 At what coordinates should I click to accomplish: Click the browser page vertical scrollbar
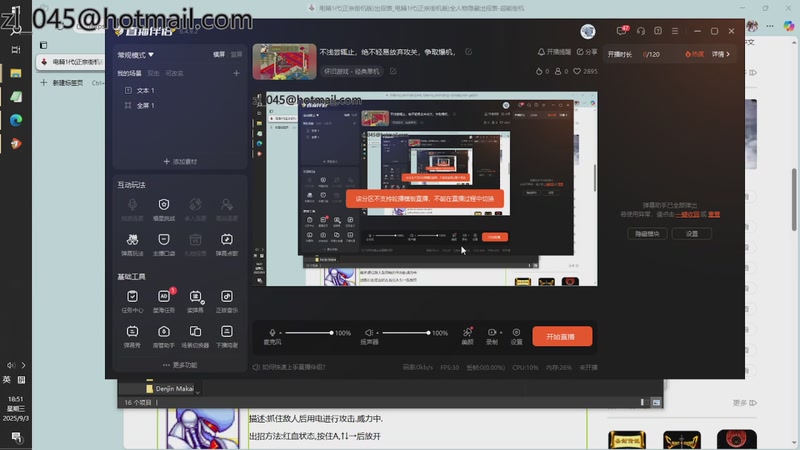(x=794, y=199)
